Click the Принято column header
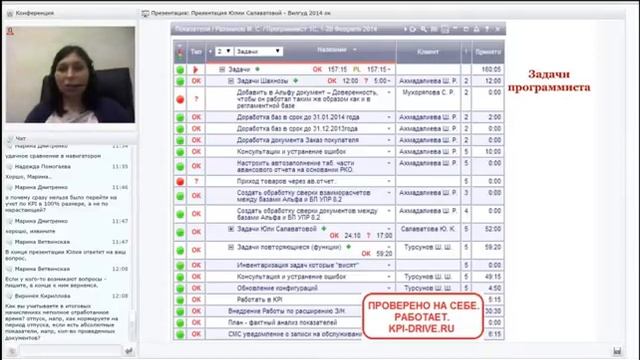640x360 pixels. pyautogui.click(x=488, y=52)
